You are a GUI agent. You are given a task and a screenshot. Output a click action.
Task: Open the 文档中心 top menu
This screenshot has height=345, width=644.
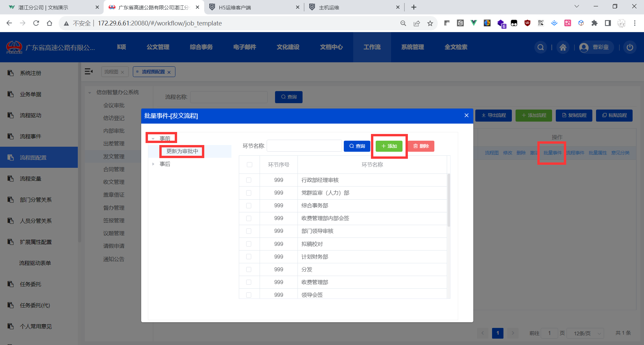(331, 47)
